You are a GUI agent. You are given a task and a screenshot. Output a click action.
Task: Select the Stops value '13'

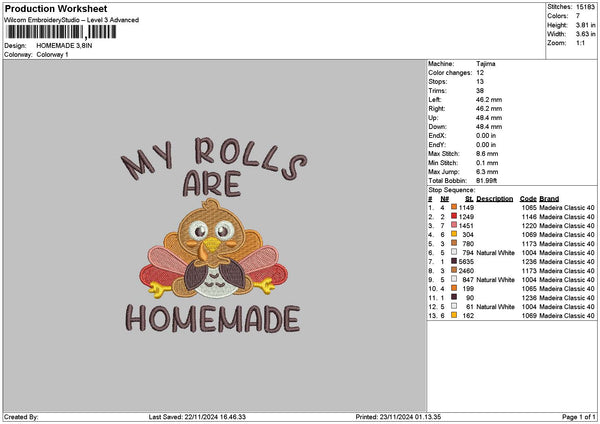[x=480, y=82]
